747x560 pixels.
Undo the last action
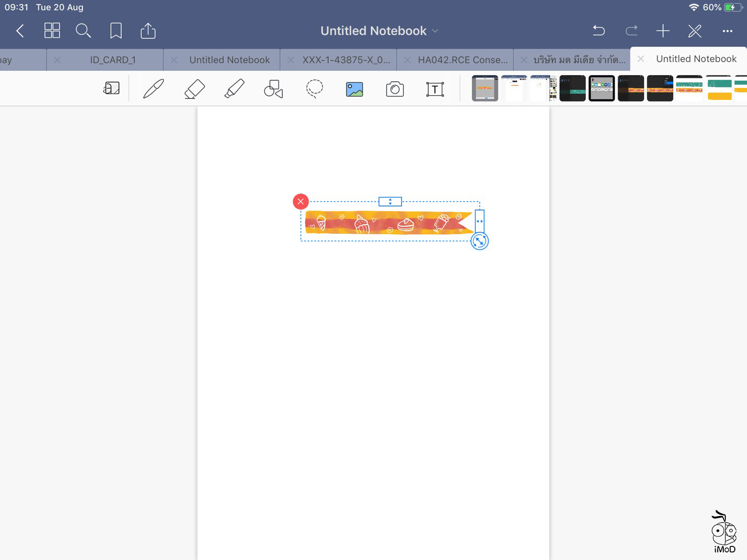[599, 31]
